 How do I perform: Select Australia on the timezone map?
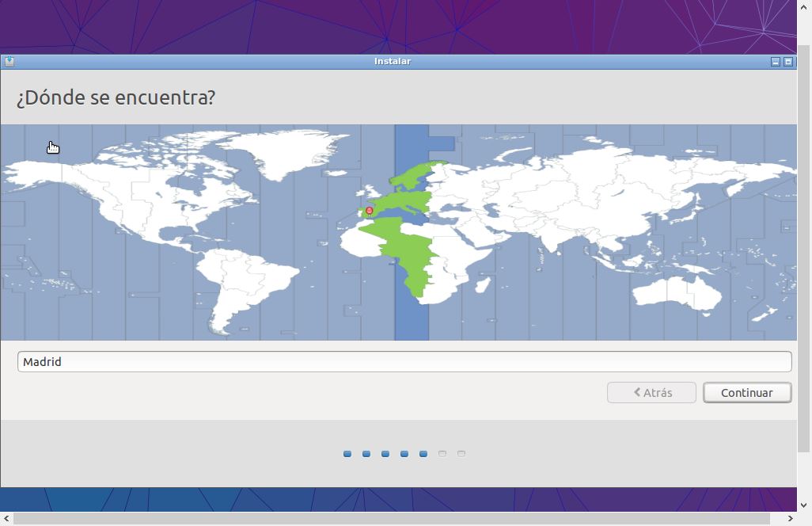click(x=677, y=291)
